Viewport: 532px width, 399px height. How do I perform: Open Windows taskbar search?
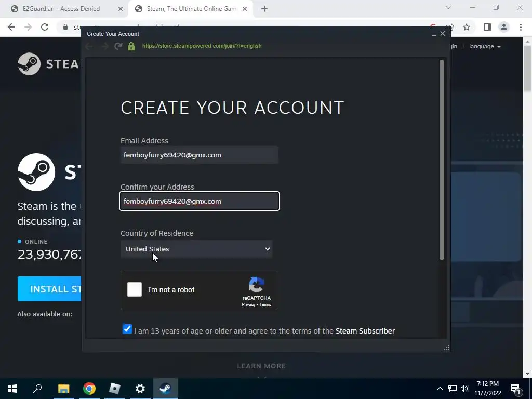(x=37, y=389)
